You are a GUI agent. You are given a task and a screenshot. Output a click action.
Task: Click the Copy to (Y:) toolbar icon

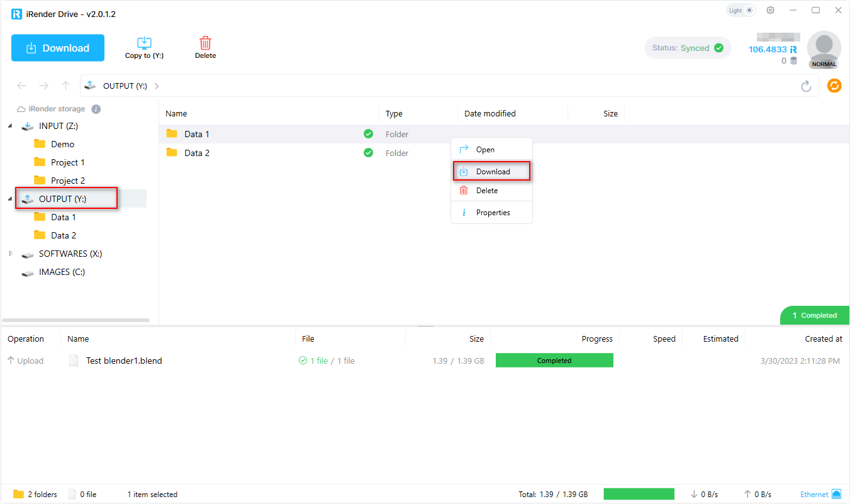pyautogui.click(x=144, y=43)
